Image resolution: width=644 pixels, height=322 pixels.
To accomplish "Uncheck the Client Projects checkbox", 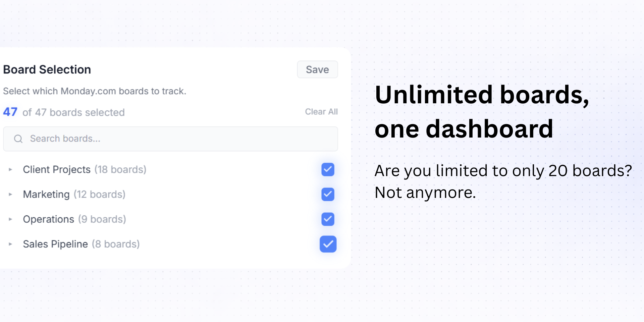I will coord(328,169).
